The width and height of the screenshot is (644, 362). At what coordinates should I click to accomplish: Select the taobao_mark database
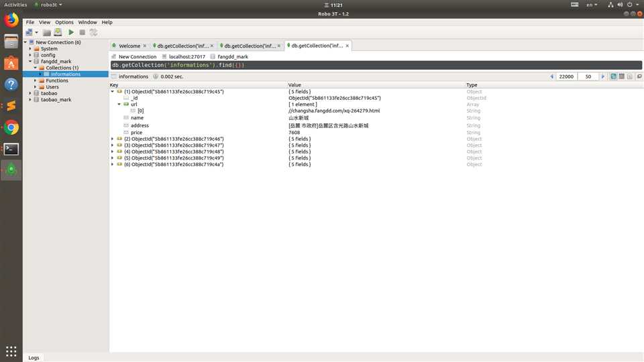point(56,99)
